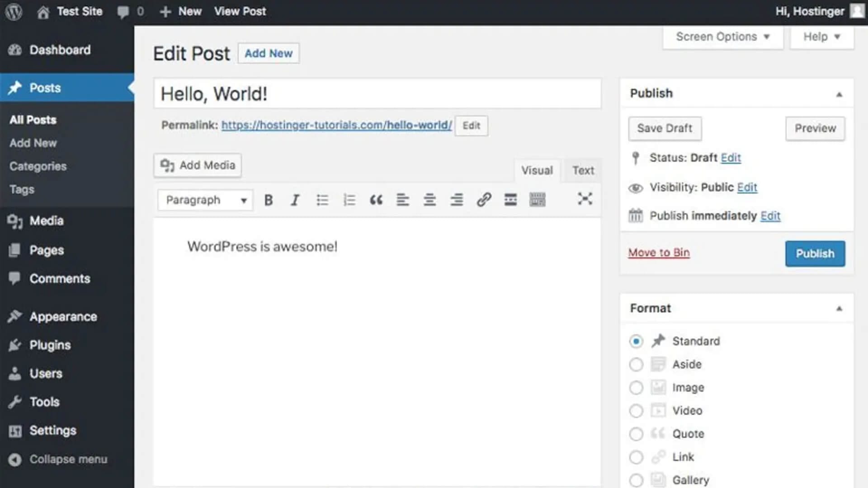Insert a blockquote
The width and height of the screenshot is (868, 488).
[376, 199]
